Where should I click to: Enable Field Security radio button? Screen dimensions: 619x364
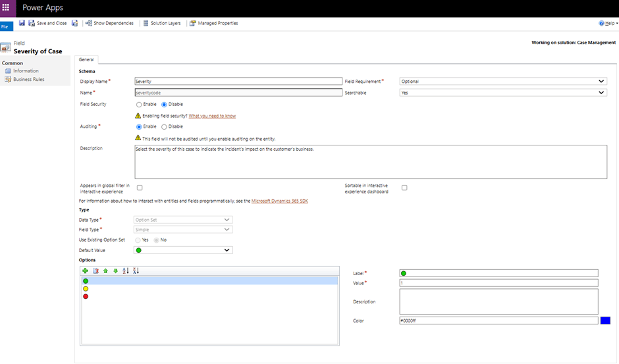coord(138,104)
